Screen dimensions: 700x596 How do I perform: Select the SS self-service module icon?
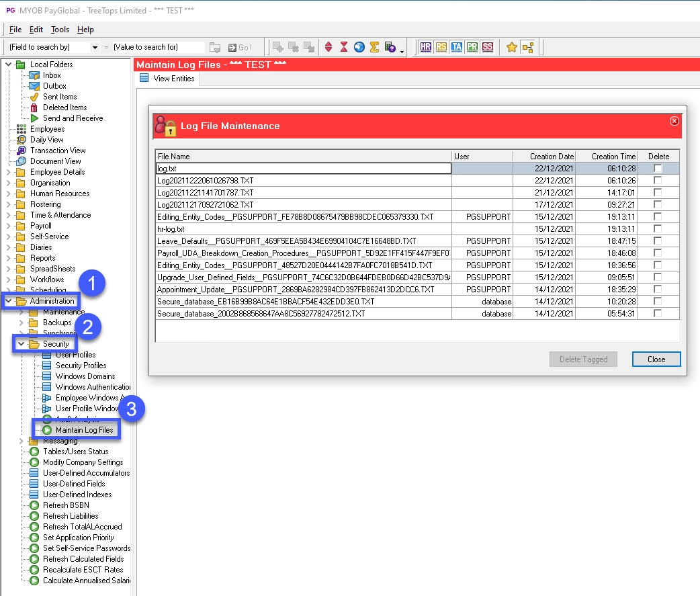[488, 47]
